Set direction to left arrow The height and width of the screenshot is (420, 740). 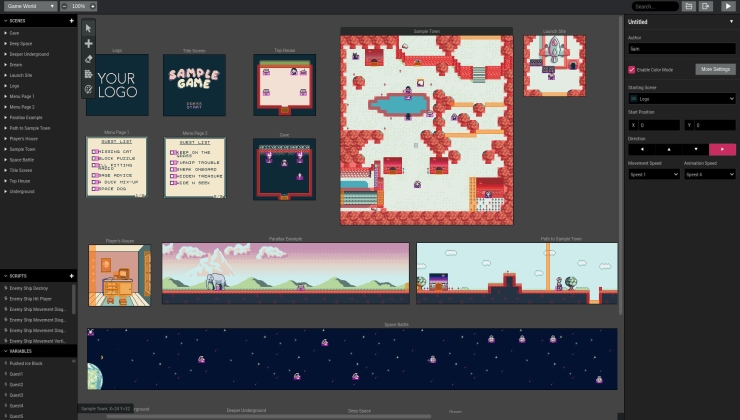[641, 149]
